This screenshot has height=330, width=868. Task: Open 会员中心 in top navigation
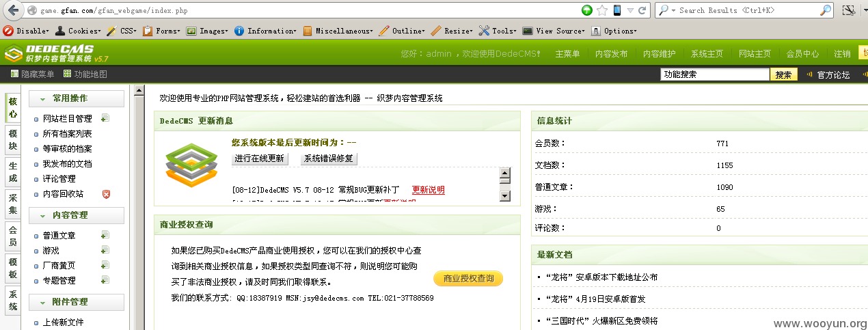point(803,54)
